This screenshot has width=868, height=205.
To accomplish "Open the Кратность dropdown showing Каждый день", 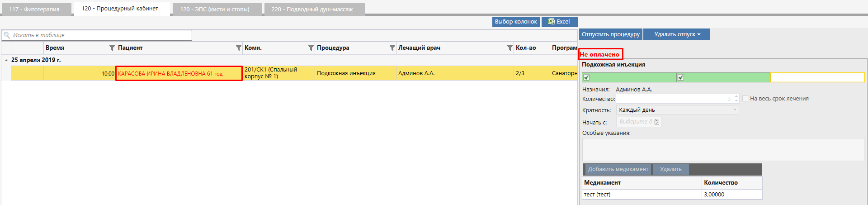I will (x=677, y=110).
